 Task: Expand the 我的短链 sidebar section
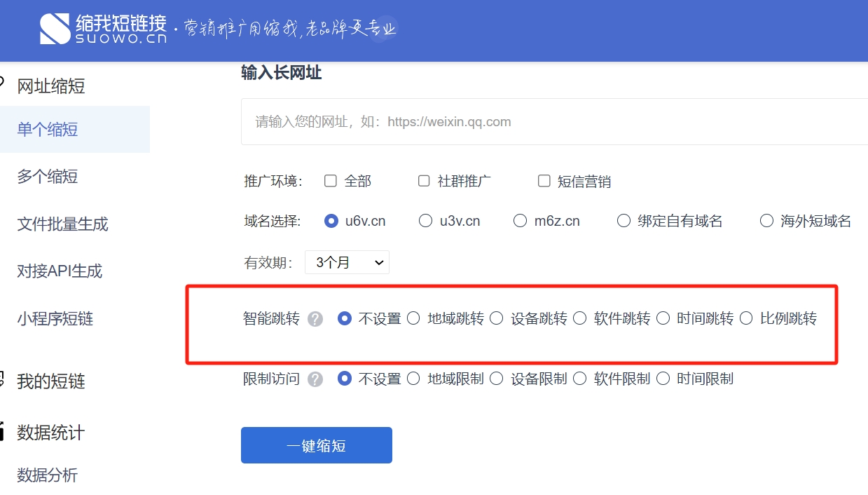(x=51, y=381)
